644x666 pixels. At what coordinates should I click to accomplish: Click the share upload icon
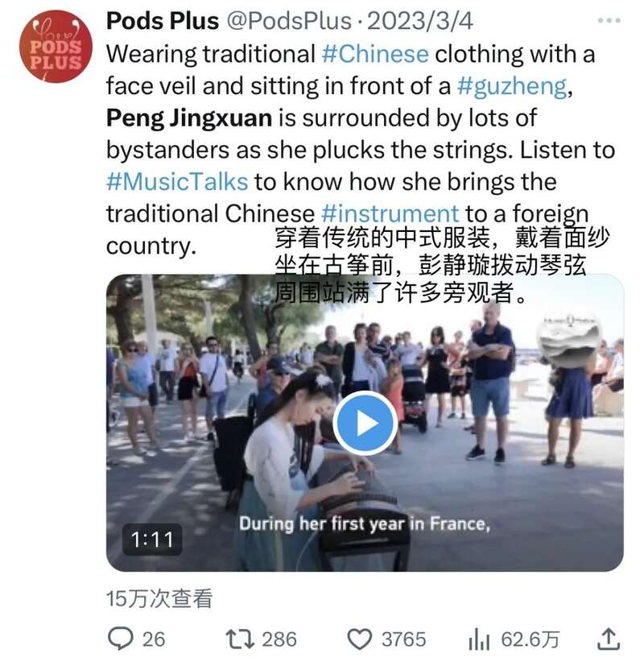[609, 639]
